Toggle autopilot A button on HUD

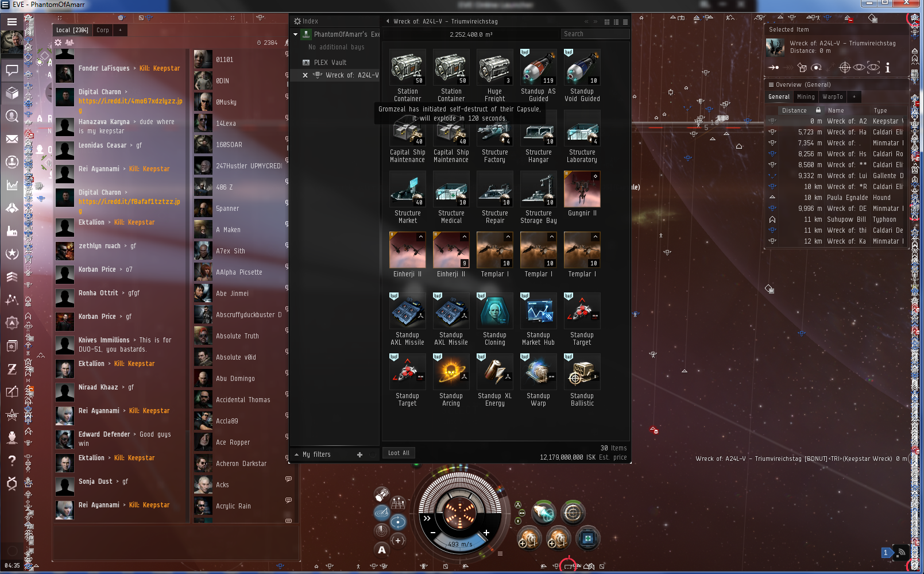click(382, 550)
